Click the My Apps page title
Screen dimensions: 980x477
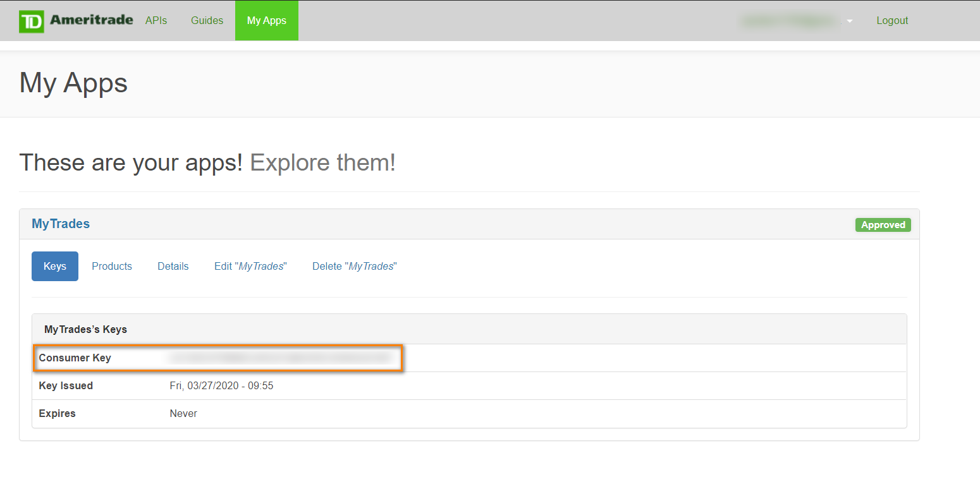pyautogui.click(x=73, y=83)
